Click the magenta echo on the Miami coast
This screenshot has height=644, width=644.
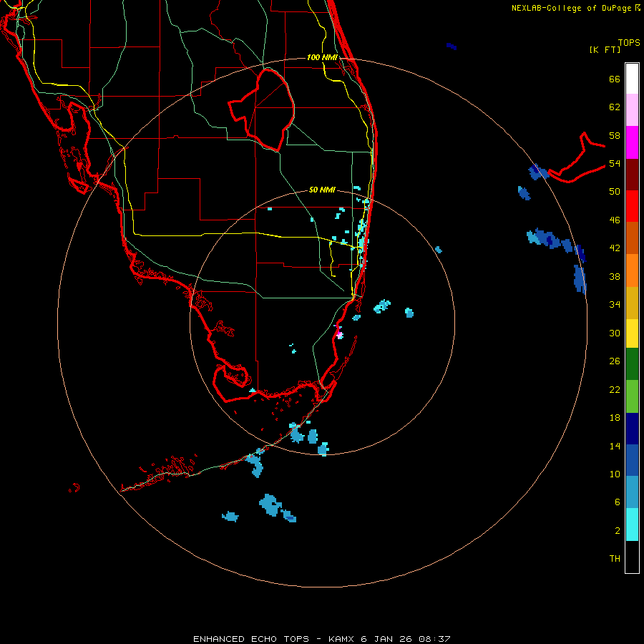point(339,333)
